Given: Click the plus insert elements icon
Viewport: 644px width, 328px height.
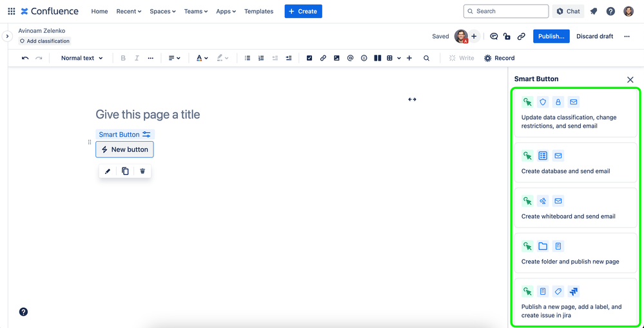Looking at the screenshot, I should click(409, 58).
